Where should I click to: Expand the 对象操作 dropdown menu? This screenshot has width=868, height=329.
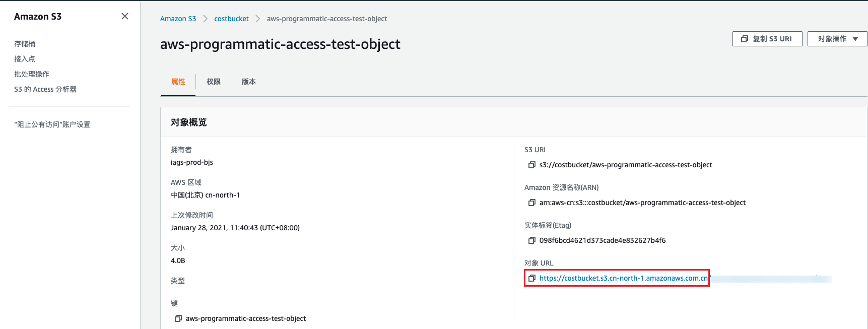tap(837, 39)
